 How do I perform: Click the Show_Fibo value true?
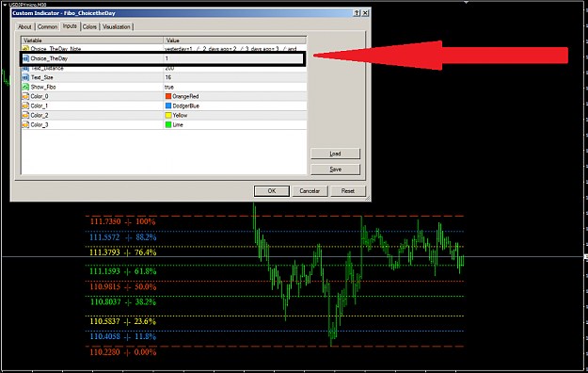pyautogui.click(x=169, y=87)
